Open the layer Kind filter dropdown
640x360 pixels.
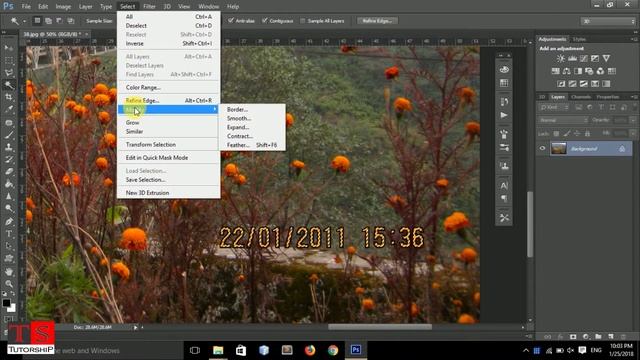pos(554,107)
